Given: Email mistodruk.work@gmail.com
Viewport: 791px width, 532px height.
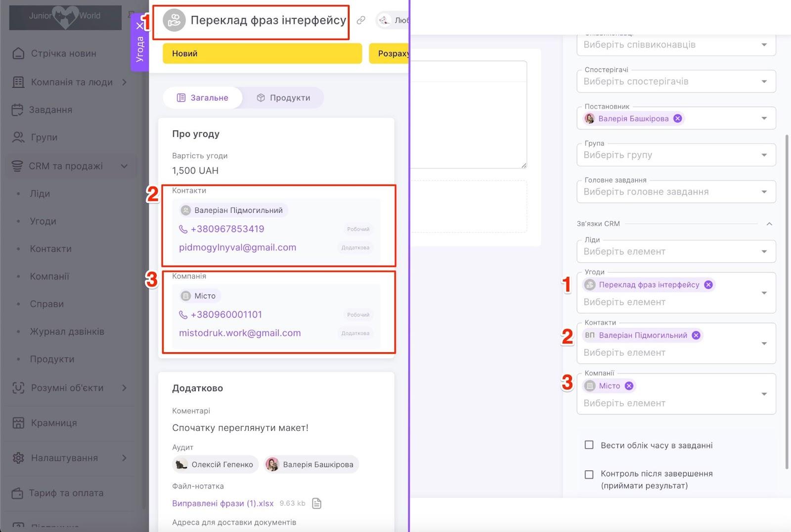Looking at the screenshot, I should (240, 333).
